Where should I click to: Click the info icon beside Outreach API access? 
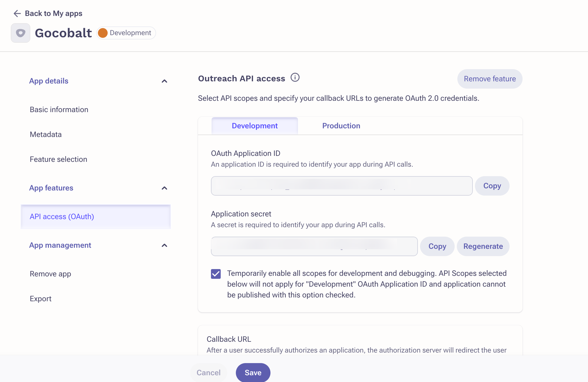coord(295,78)
